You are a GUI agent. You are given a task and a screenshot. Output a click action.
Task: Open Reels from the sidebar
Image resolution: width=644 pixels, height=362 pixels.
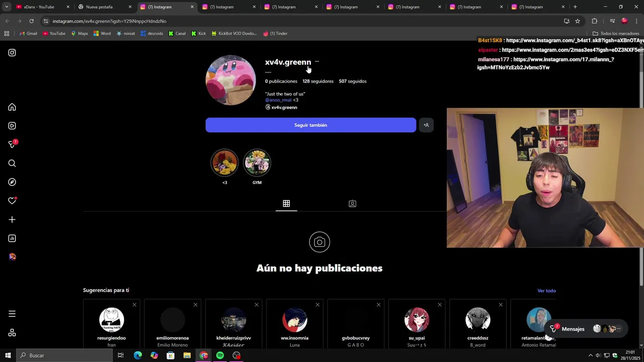(x=12, y=126)
